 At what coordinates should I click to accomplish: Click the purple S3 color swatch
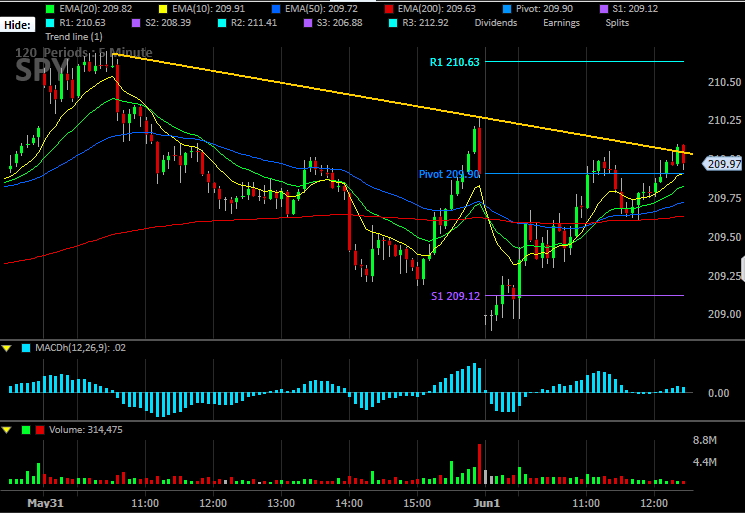[308, 23]
